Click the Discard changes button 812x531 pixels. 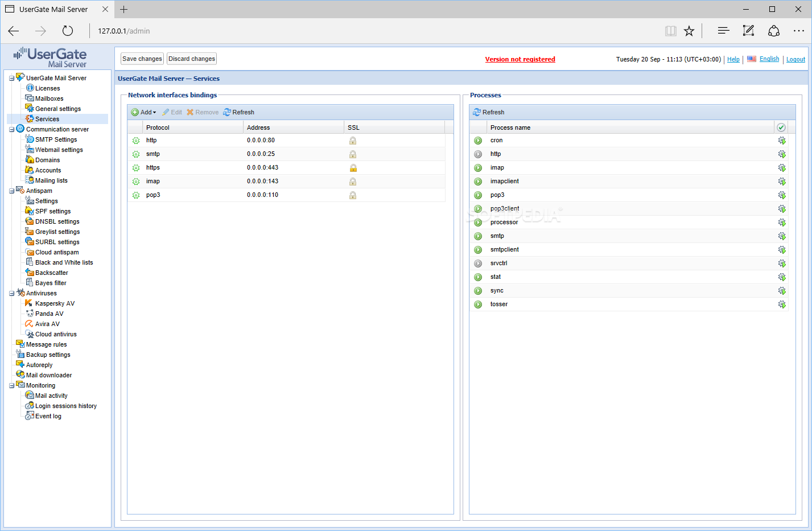[x=192, y=59]
